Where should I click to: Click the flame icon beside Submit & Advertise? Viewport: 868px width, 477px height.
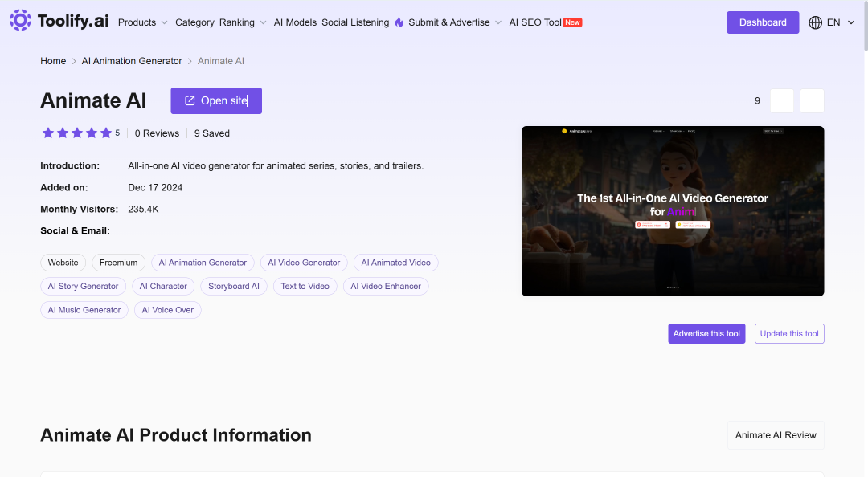coord(399,22)
